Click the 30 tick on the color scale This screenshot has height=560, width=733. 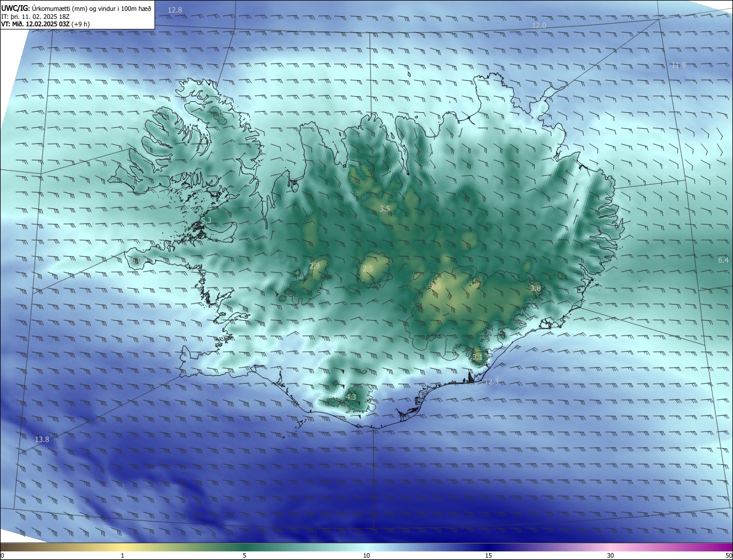[610, 555]
